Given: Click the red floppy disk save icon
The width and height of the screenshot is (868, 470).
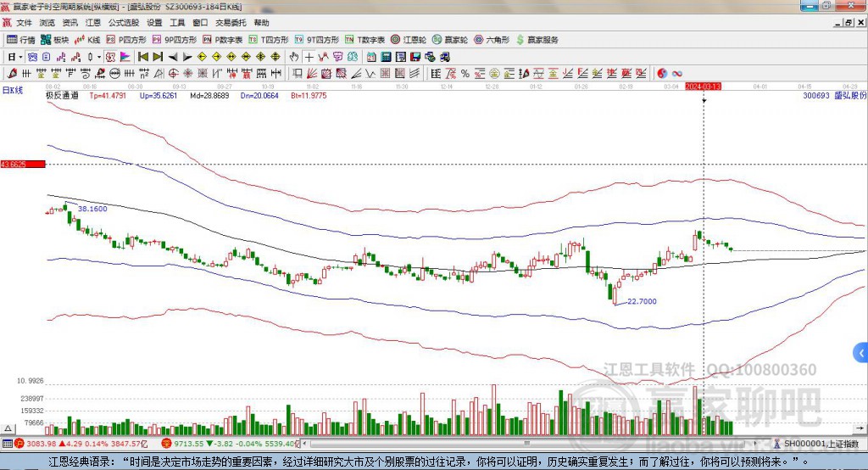Looking at the screenshot, I should 415,57.
